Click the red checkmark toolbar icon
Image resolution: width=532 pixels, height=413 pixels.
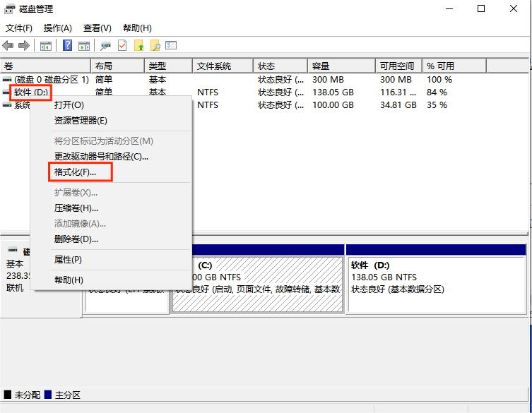122,46
